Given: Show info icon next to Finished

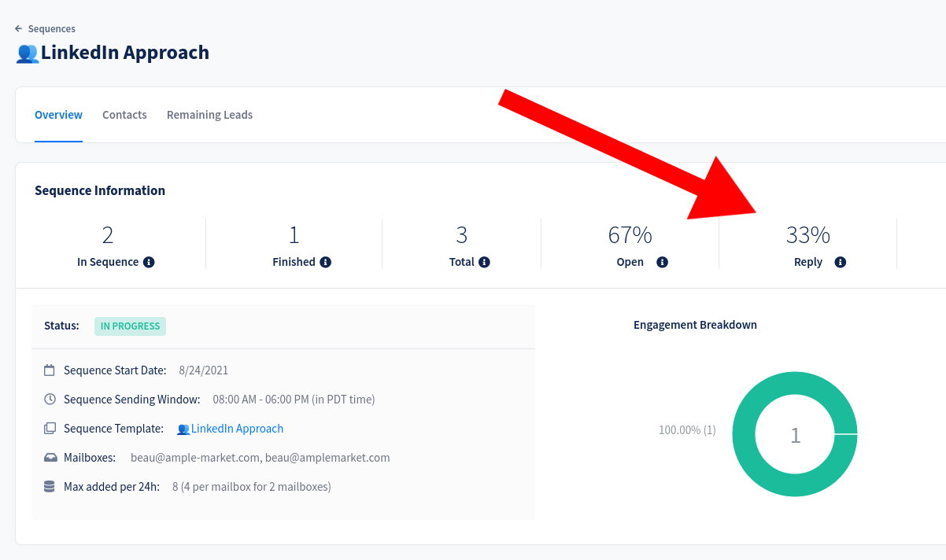Looking at the screenshot, I should 326,262.
